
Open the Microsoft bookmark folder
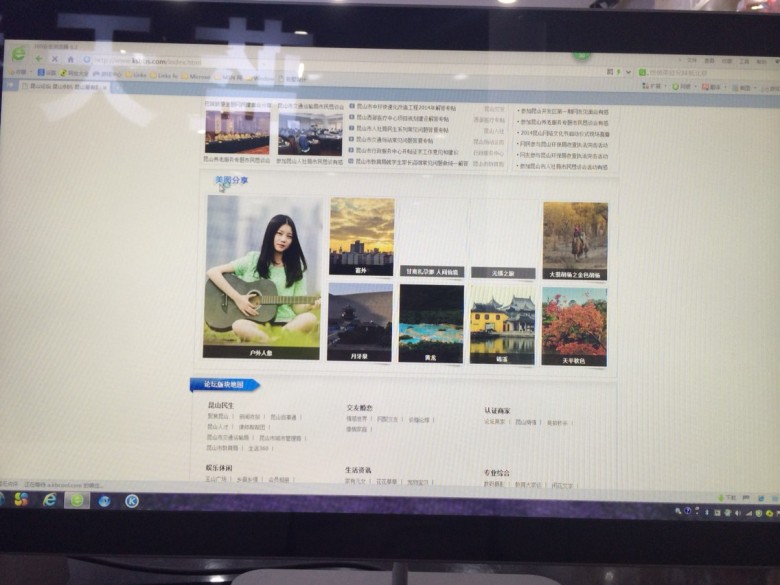click(195, 76)
